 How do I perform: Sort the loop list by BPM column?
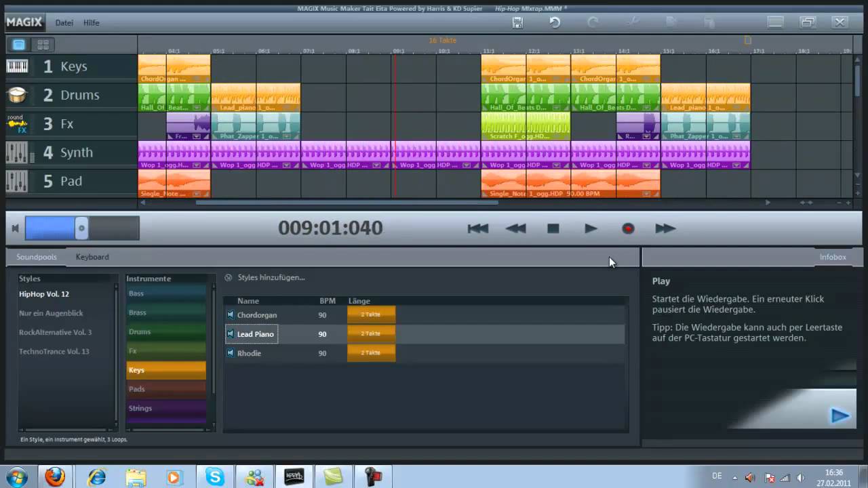click(x=328, y=301)
